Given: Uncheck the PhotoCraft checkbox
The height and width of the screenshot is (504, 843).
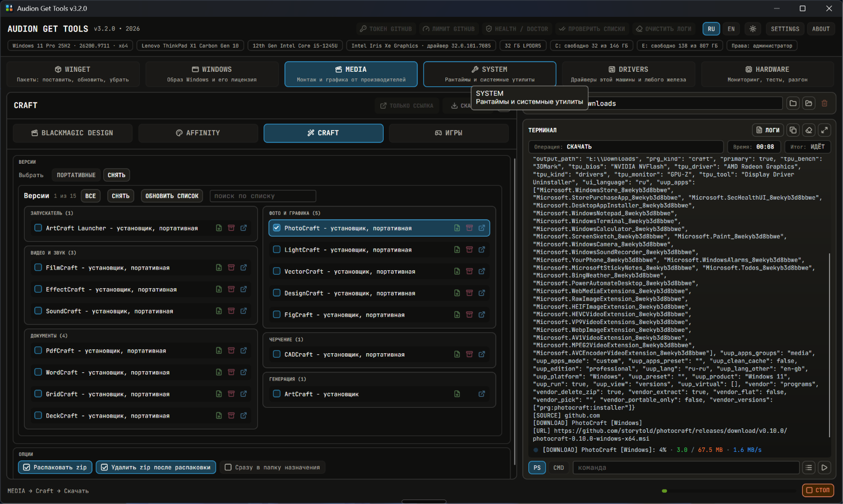Looking at the screenshot, I should pos(277,228).
